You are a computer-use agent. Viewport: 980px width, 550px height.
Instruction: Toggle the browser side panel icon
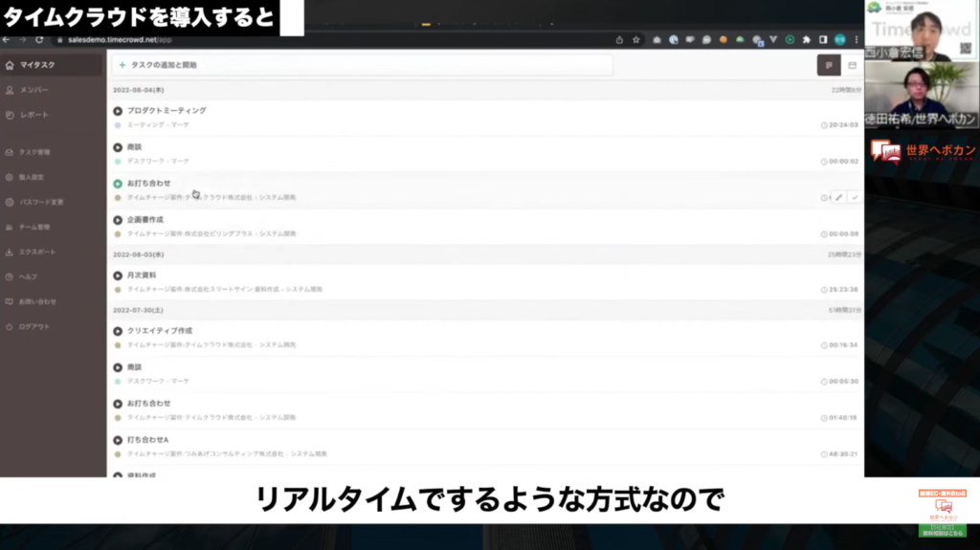823,39
